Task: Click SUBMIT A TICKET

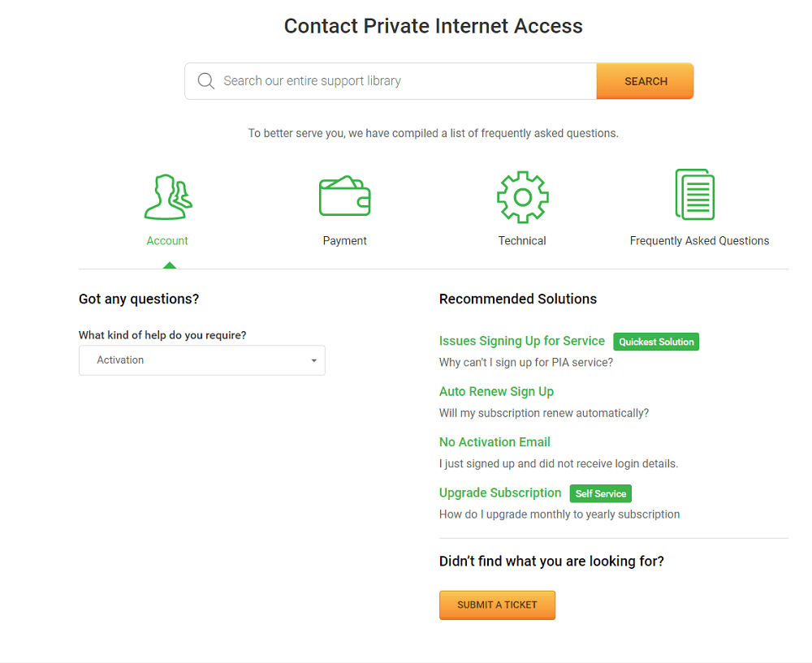Action: point(497,605)
